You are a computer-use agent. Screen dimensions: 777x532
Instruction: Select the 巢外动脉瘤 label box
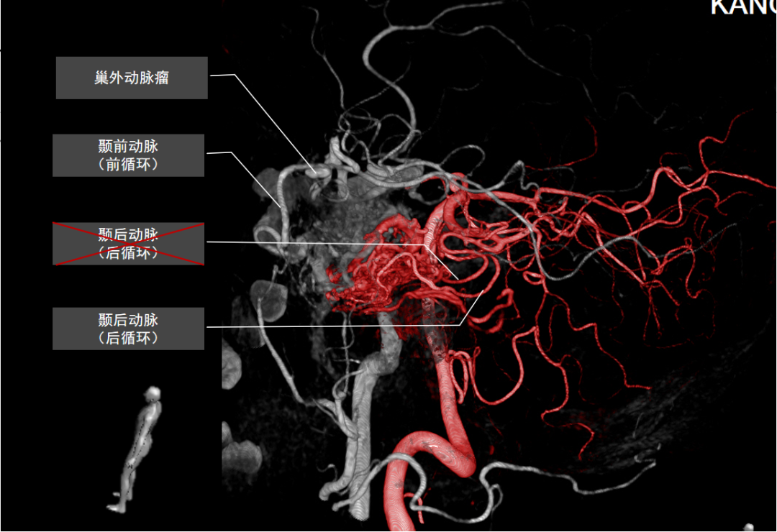tap(132, 78)
